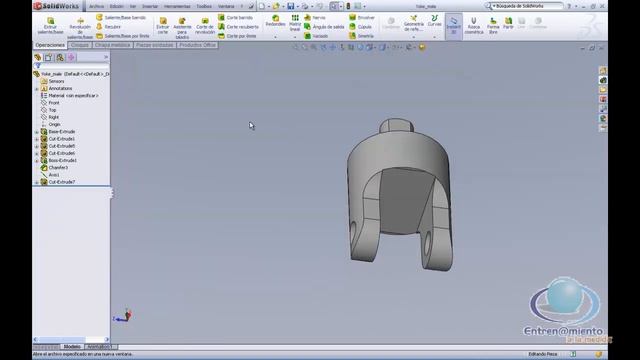Click the Open file icon
Screen dimensions: 640x360
(276, 6)
